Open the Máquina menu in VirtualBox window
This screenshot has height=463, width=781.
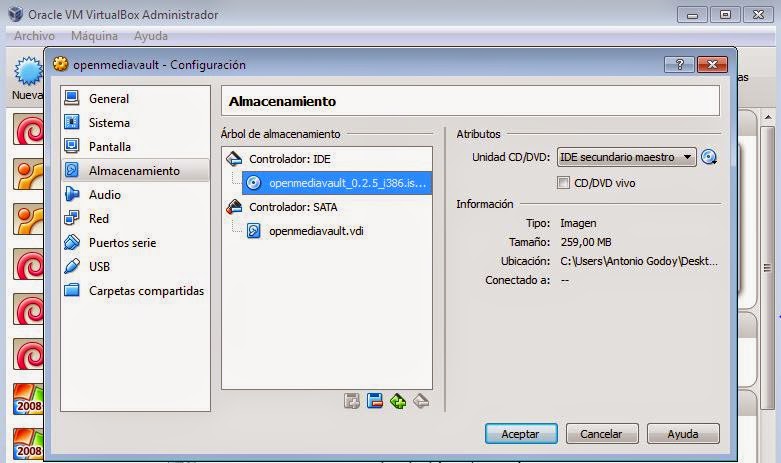click(x=94, y=36)
